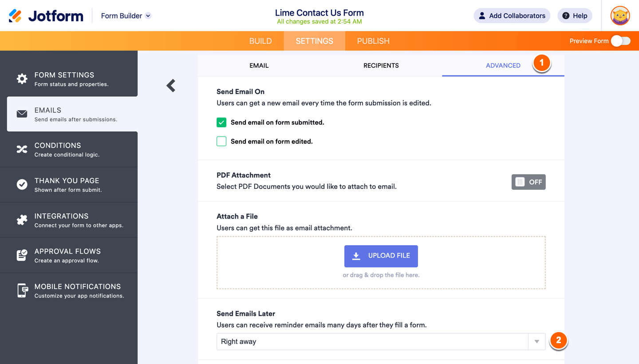
Task: Check Send email on form edited
Action: 221,141
